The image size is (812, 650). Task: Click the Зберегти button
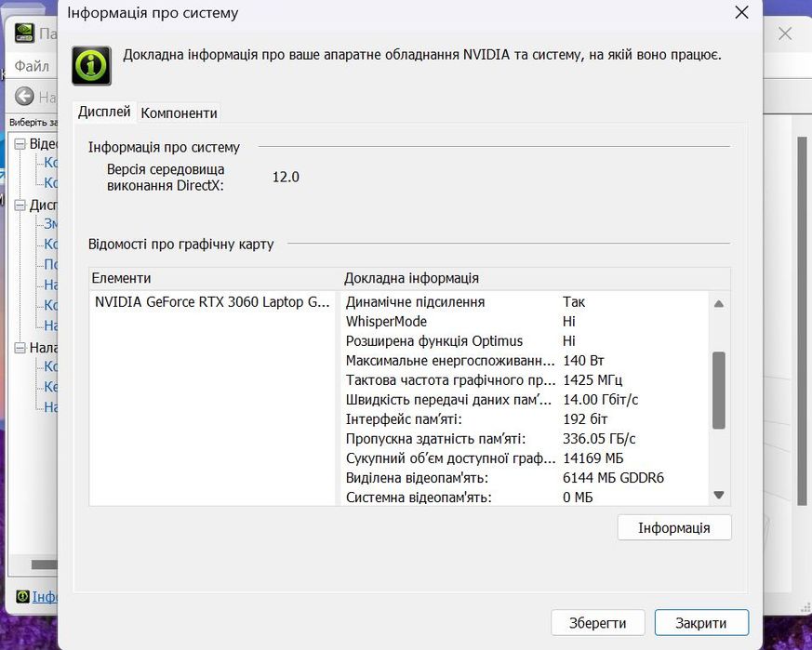point(598,622)
